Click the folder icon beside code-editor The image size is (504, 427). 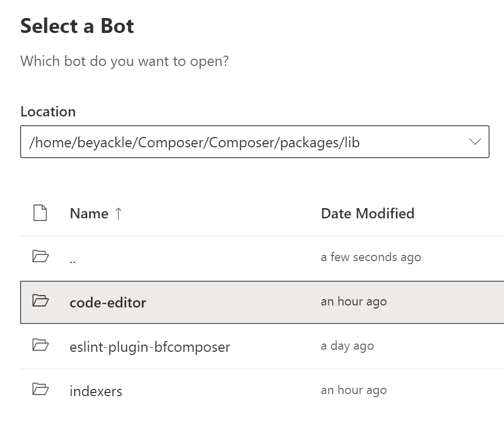coord(40,300)
